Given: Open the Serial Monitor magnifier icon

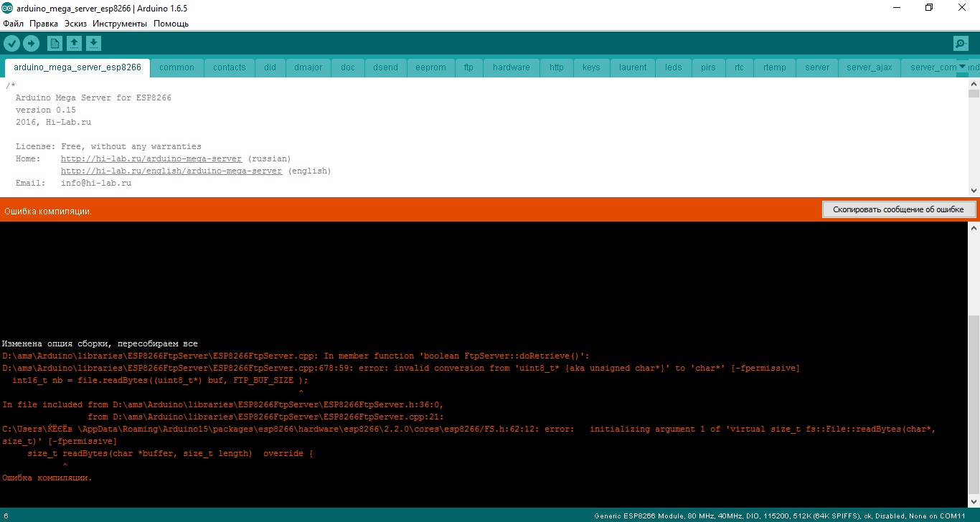Looking at the screenshot, I should (961, 44).
